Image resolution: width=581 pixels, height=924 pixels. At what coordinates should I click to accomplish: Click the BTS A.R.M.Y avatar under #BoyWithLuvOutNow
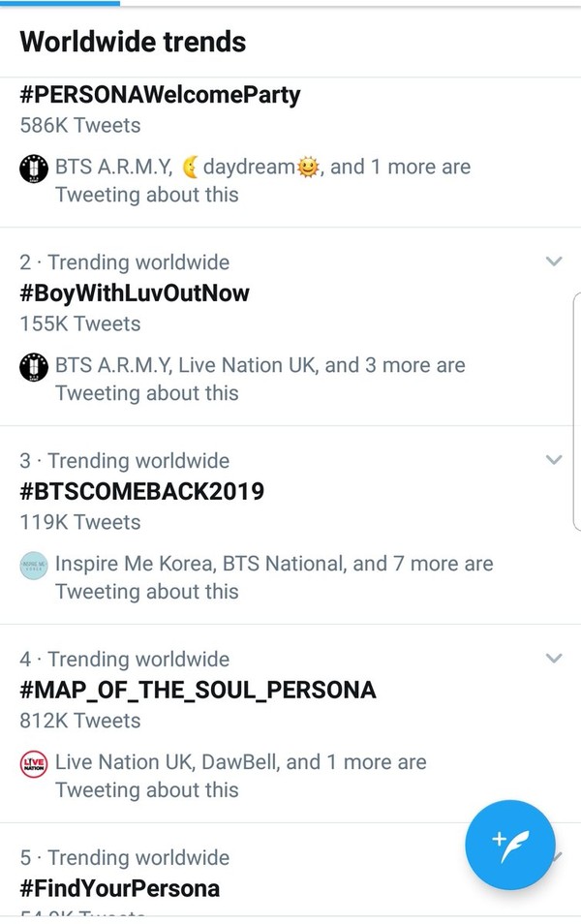click(34, 367)
